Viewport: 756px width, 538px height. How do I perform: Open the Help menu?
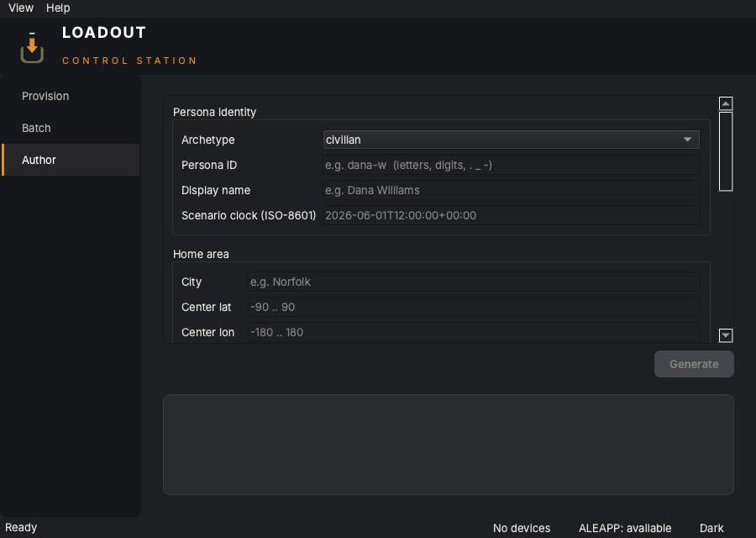[x=58, y=8]
